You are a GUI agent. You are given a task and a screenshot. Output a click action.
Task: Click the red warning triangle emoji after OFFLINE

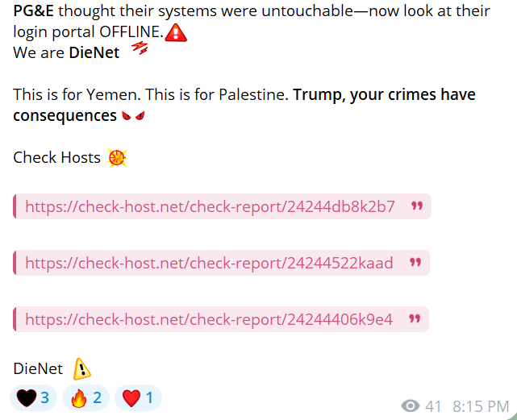click(177, 32)
